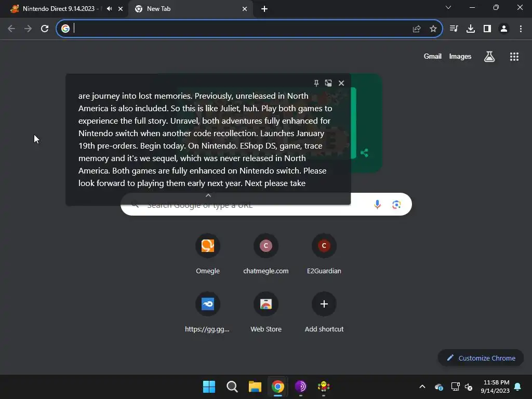Screen dimensions: 532x399
Task: Open the Downloads toolbar button
Action: (471, 29)
